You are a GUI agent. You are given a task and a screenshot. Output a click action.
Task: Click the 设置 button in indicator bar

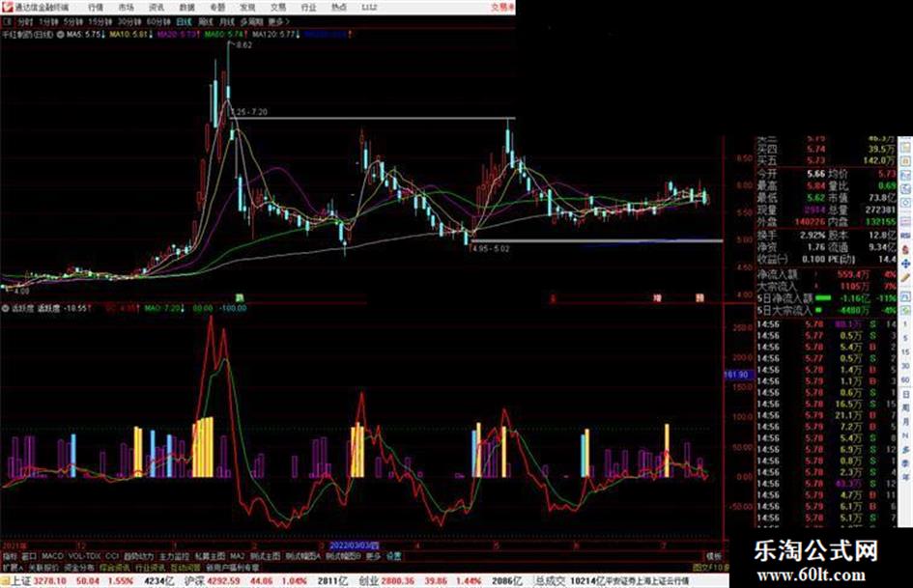[393, 556]
